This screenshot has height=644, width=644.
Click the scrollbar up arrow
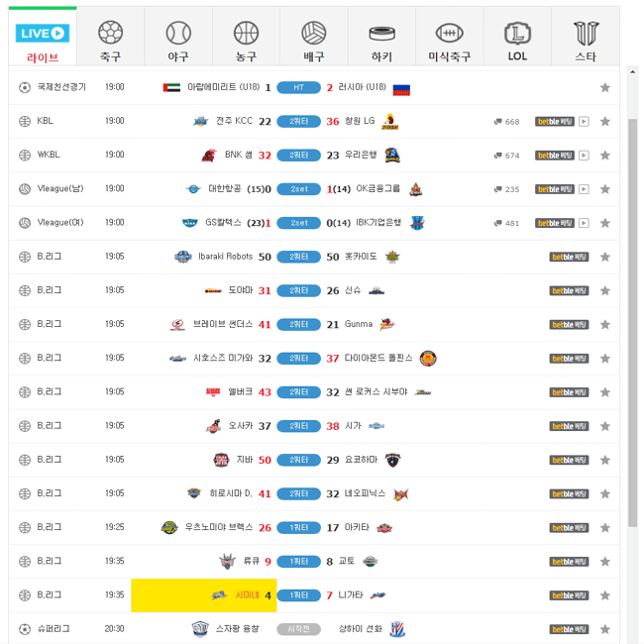632,72
